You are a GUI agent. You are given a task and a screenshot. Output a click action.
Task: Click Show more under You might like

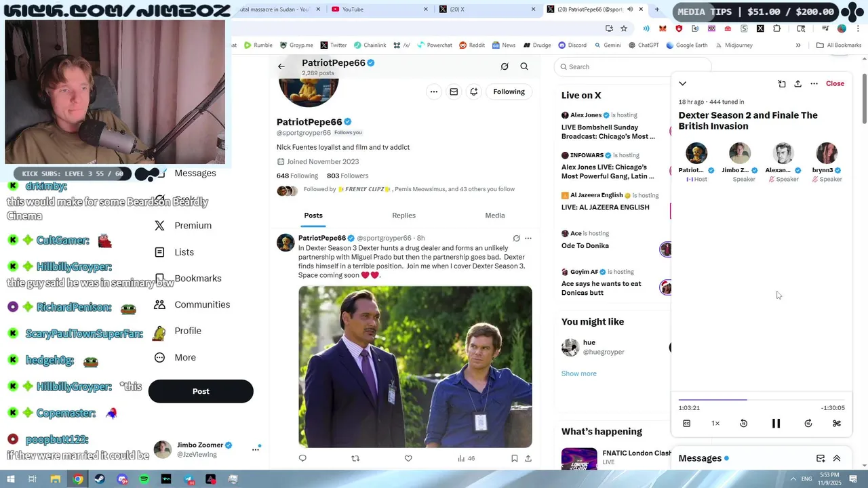pyautogui.click(x=579, y=373)
